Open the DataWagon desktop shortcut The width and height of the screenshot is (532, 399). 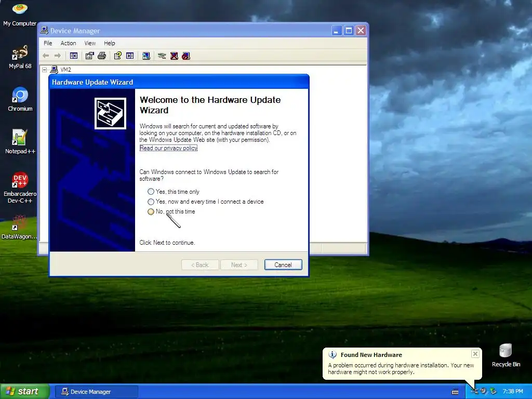(x=19, y=227)
